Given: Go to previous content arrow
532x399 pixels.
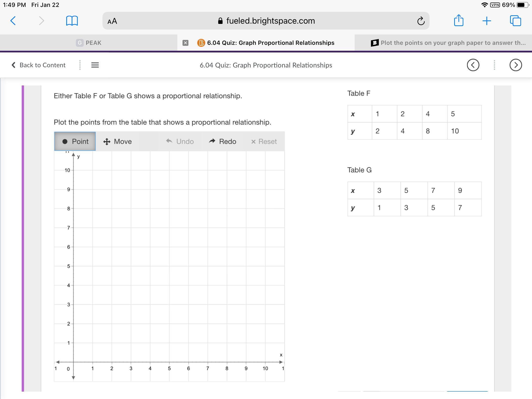Looking at the screenshot, I should click(473, 65).
